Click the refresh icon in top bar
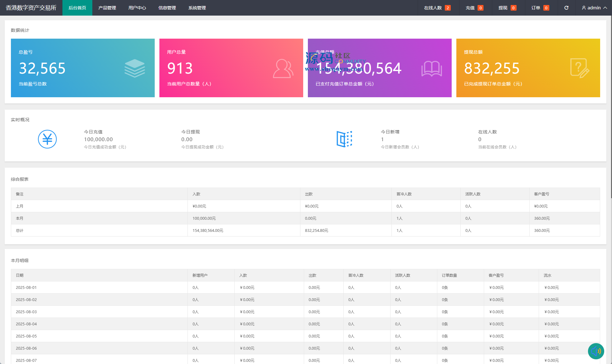 (x=566, y=8)
